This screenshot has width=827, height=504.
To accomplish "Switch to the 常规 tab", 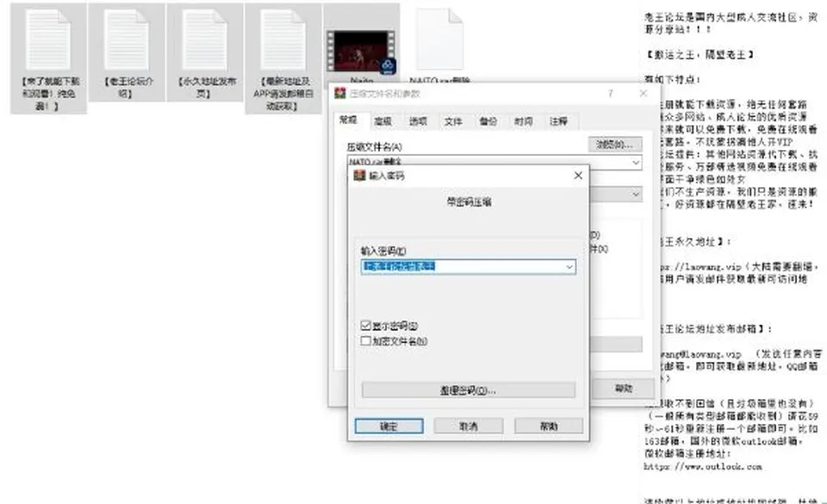I will point(348,121).
